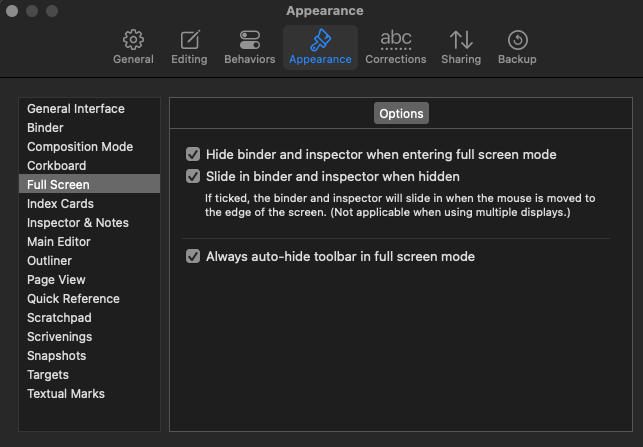Toggle hide binder and inspector checkbox
643x447 pixels.
(x=193, y=155)
